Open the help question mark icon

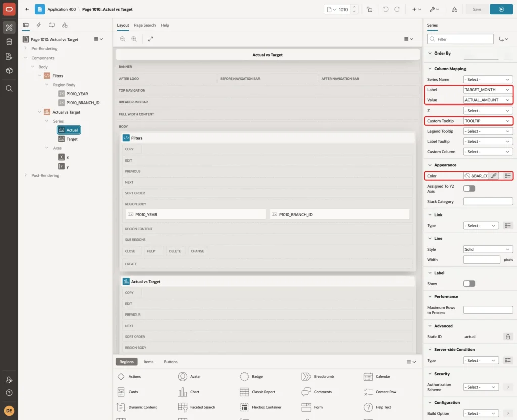click(9, 393)
